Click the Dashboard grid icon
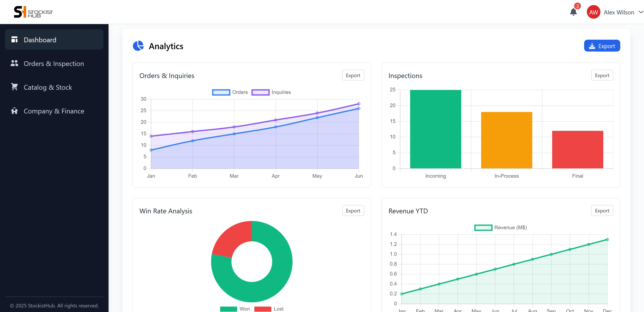 coord(14,40)
